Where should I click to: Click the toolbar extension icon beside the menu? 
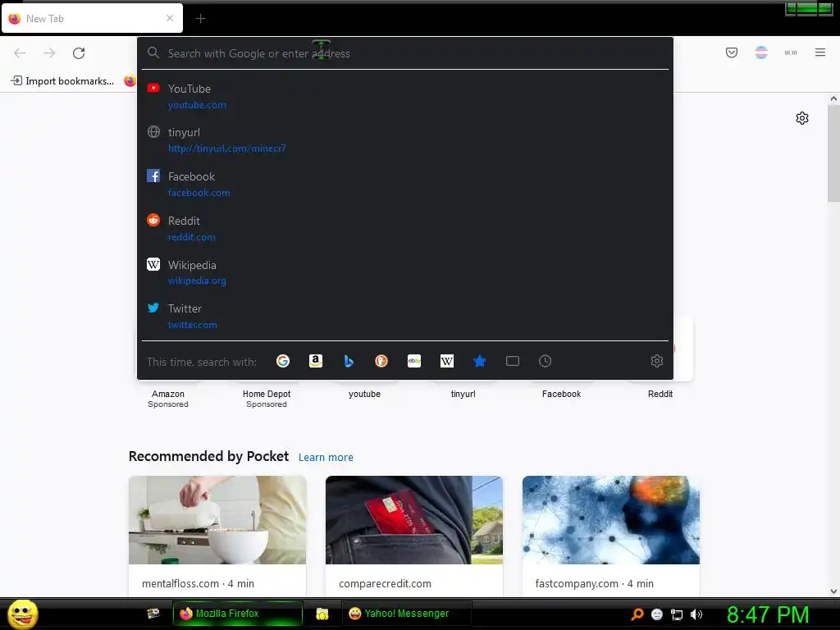point(791,52)
